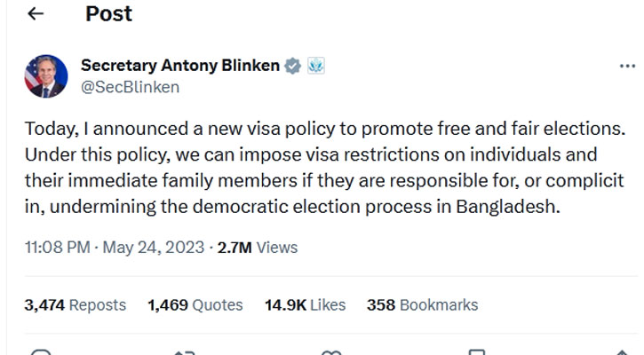
Task: Repost the tweet with the repost icon
Action: point(187,352)
